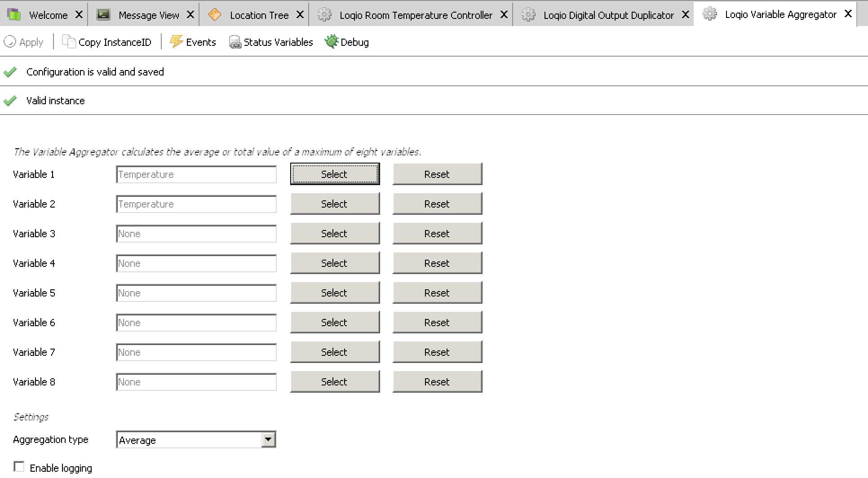
Task: Reset Variable 8
Action: (x=437, y=381)
